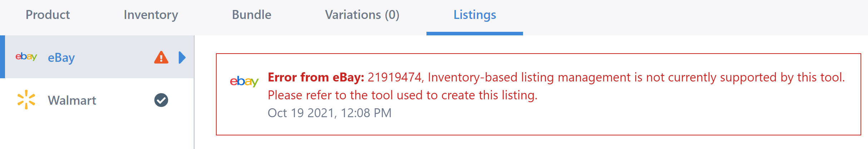Click the eBay logo inside error box
Viewport: 868px width, 149px height.
tap(244, 81)
